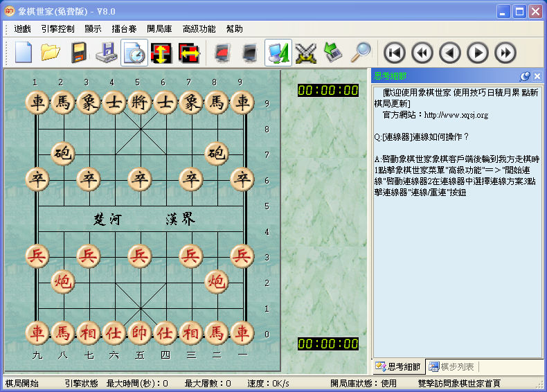Step forward one move
The width and height of the screenshot is (547, 392).
(477, 53)
